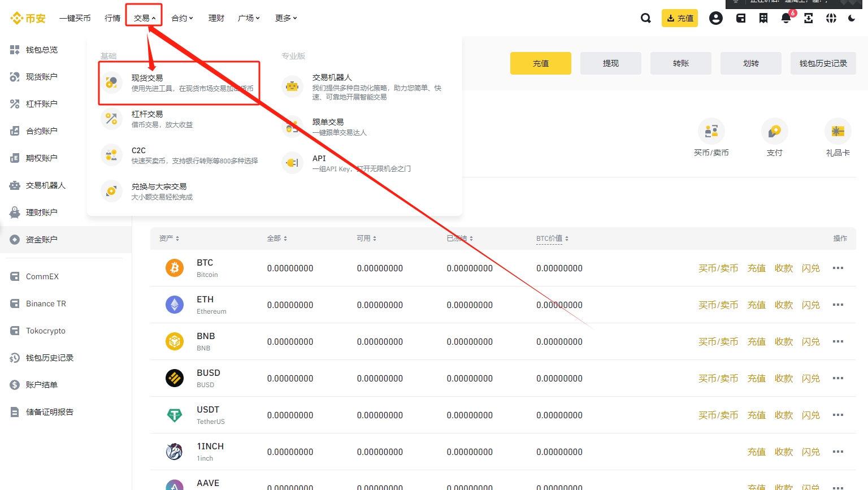The width and height of the screenshot is (868, 490).
Task: Open 行情 in top navigation
Action: click(112, 18)
